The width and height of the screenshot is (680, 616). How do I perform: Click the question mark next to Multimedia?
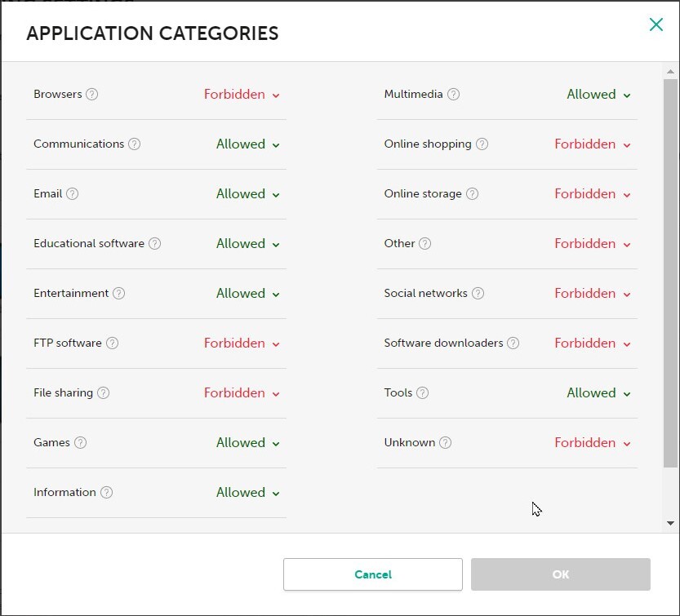pos(454,95)
